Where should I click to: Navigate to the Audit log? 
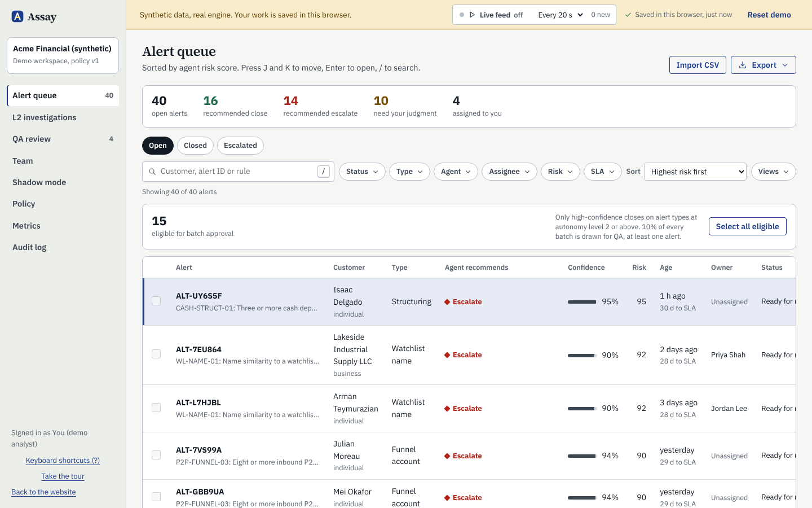click(x=63, y=247)
